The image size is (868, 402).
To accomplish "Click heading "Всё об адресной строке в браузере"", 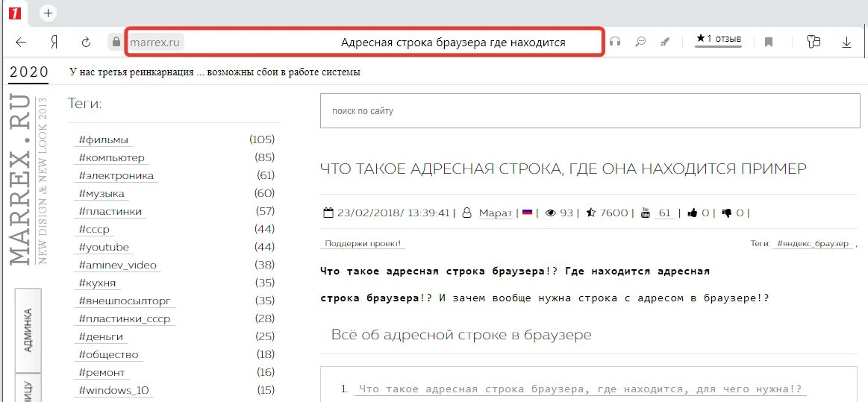I will (x=461, y=335).
